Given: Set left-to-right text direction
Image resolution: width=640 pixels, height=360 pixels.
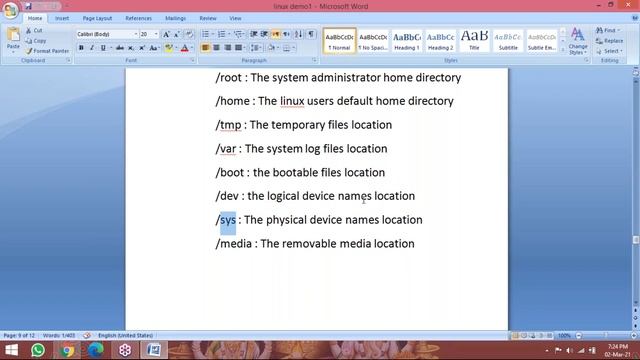Looking at the screenshot, I should tap(276, 34).
